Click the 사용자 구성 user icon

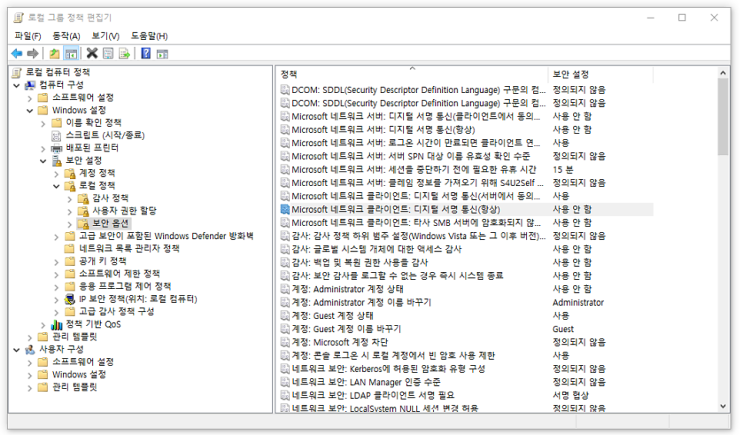pyautogui.click(x=30, y=349)
